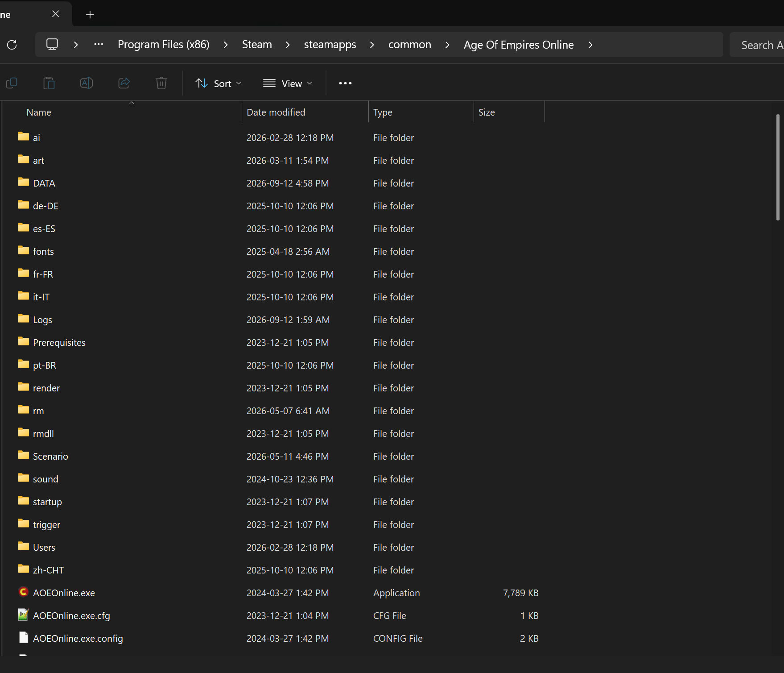Sort by Size column header
The height and width of the screenshot is (673, 784).
coord(487,112)
